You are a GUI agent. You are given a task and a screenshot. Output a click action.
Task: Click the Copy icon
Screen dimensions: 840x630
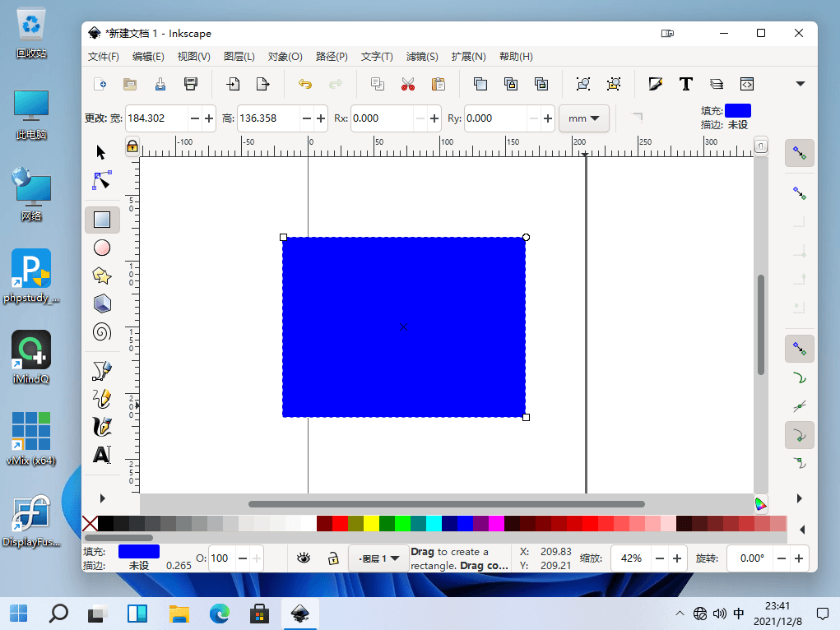378,84
